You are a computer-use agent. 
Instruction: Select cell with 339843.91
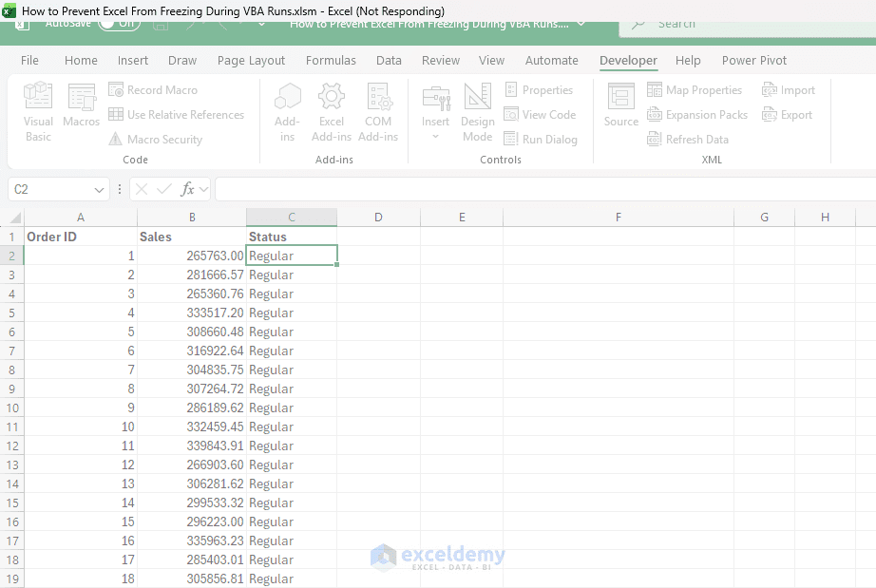(192, 446)
